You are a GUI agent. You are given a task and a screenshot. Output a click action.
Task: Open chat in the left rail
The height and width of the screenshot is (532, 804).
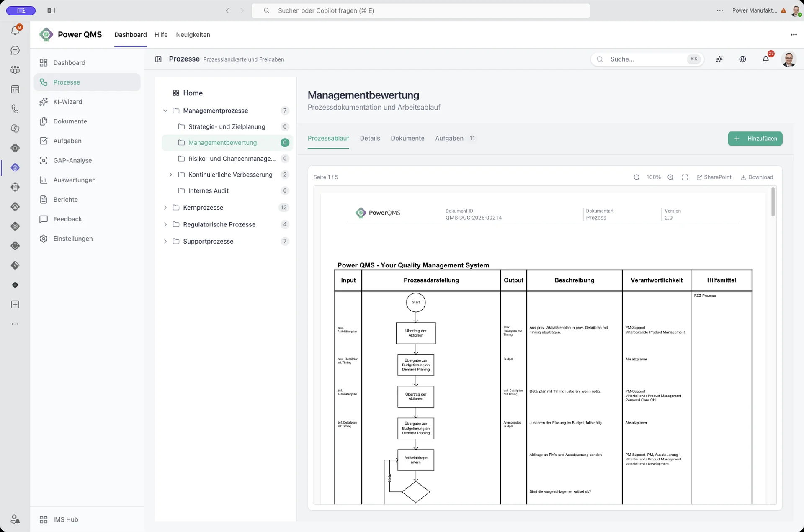15,50
